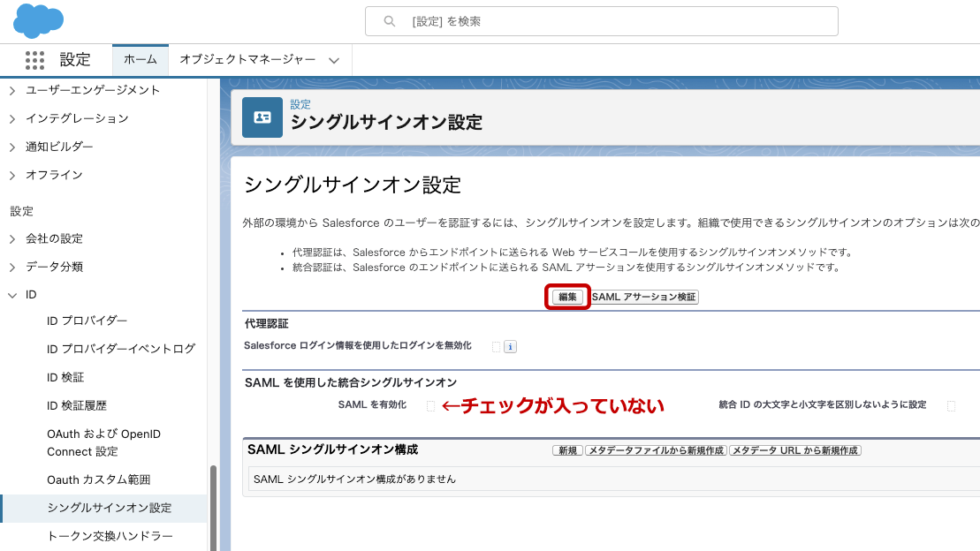Viewport: 980px width, 551px height.
Task: Click the SAML アサーション検証 button
Action: click(644, 298)
